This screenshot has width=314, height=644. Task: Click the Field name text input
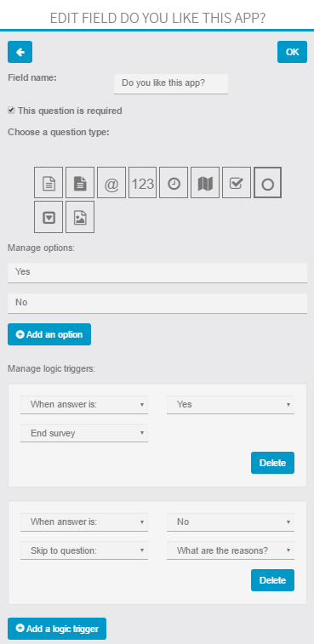pyautogui.click(x=171, y=83)
